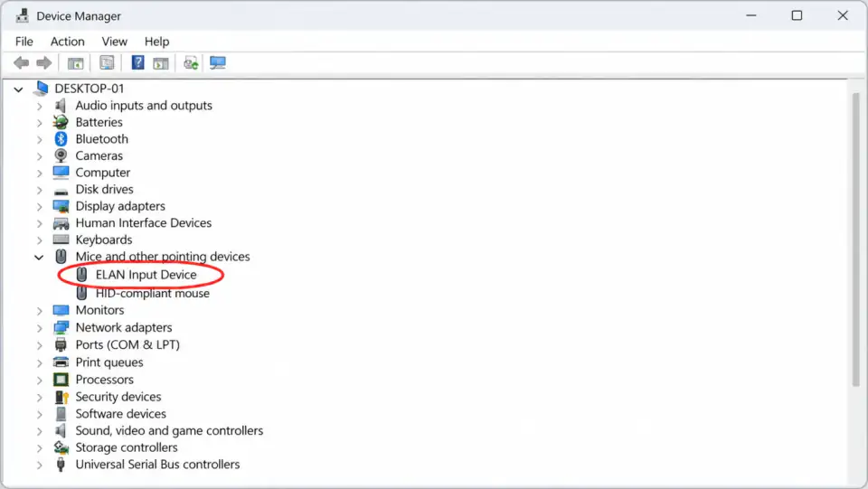The width and height of the screenshot is (868, 489).
Task: Expand Universal Serial Bus controllers chevron
Action: point(39,465)
